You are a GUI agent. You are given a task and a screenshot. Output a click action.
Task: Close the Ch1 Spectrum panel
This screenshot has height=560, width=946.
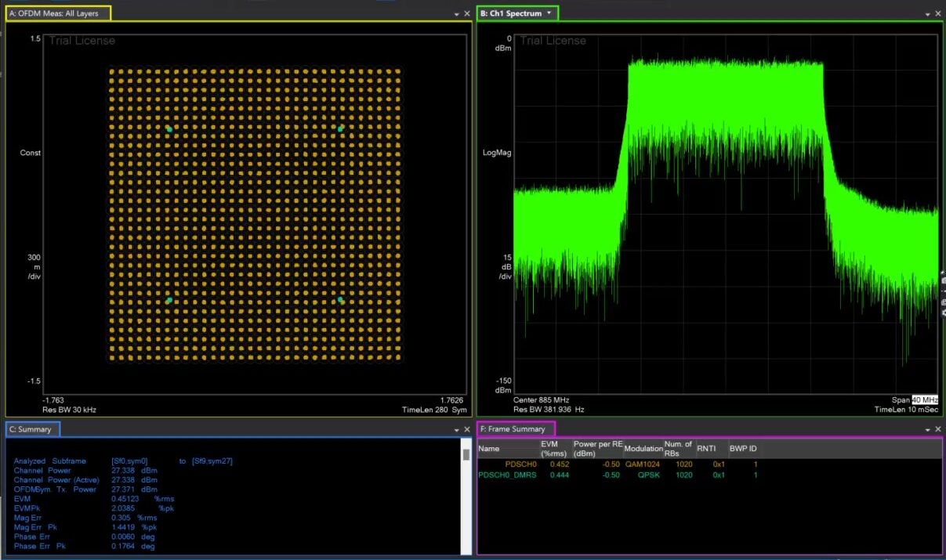coord(938,14)
